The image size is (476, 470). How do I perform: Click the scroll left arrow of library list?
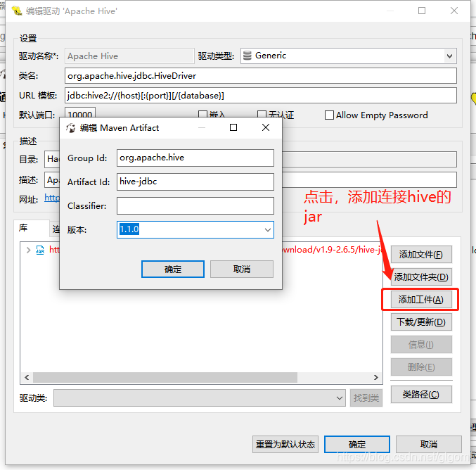coord(27,377)
